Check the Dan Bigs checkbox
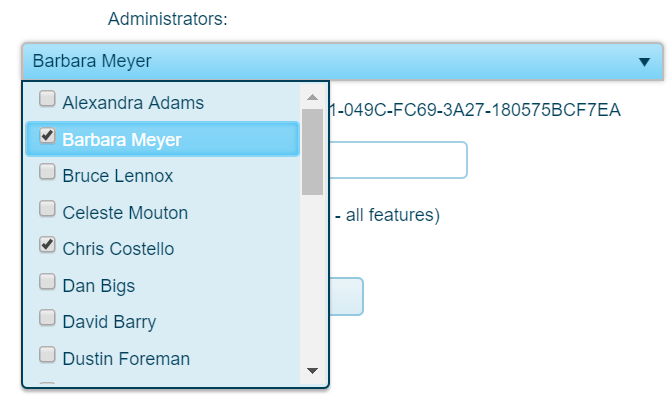 (47, 282)
